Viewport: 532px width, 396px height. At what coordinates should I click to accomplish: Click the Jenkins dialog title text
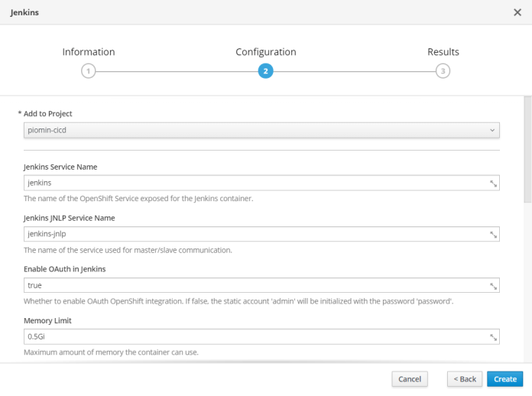(x=24, y=12)
